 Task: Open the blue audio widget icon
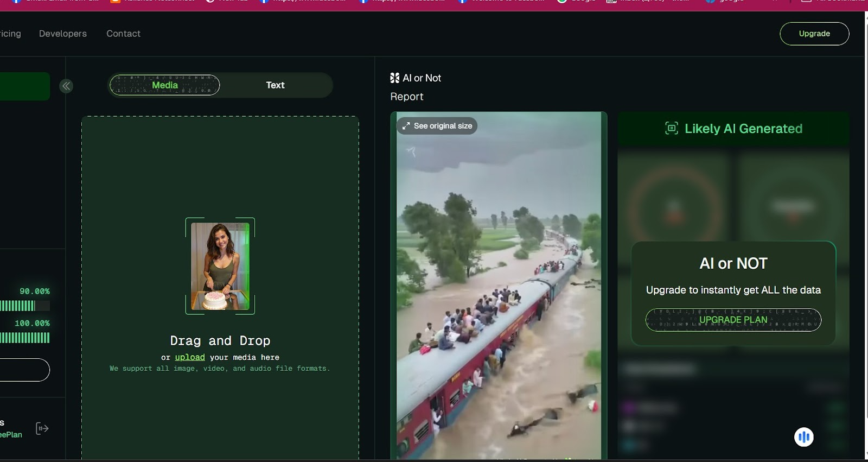coord(803,437)
